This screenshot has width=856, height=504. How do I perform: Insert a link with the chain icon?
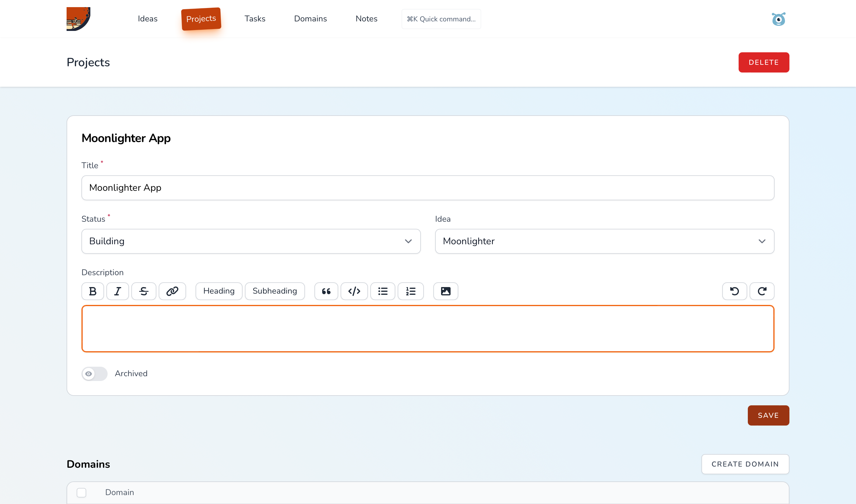pos(172,291)
